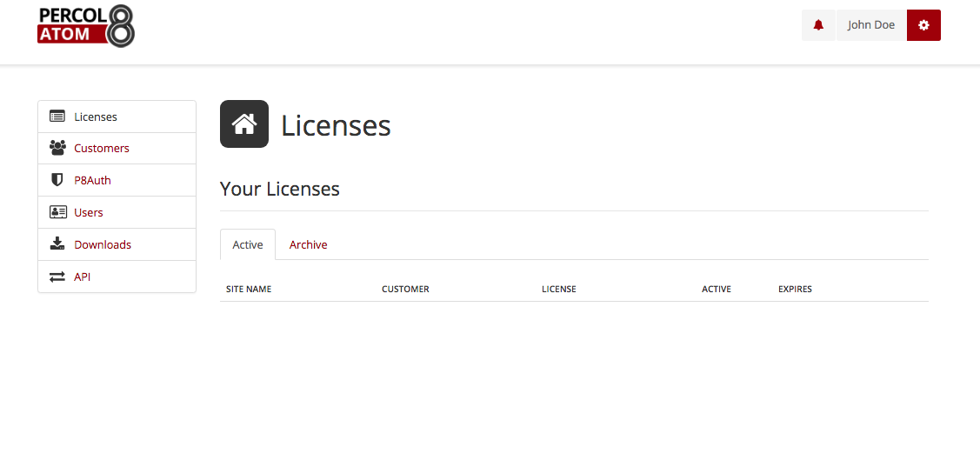Click the ACTIVE column header
This screenshot has height=467, width=980.
(x=717, y=290)
